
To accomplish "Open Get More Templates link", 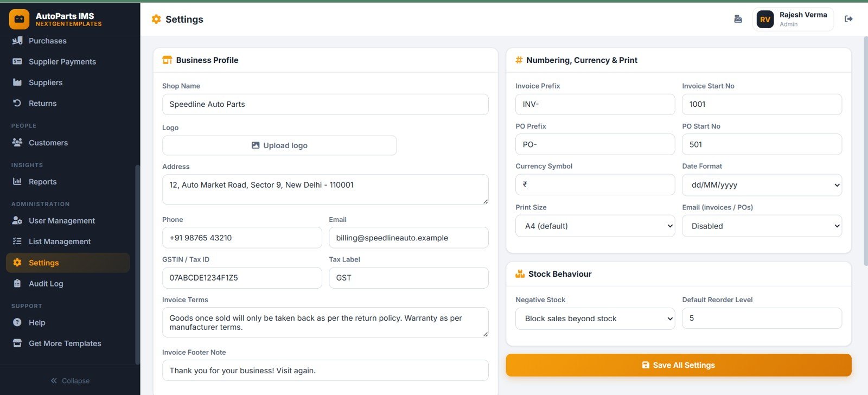I will [x=68, y=343].
